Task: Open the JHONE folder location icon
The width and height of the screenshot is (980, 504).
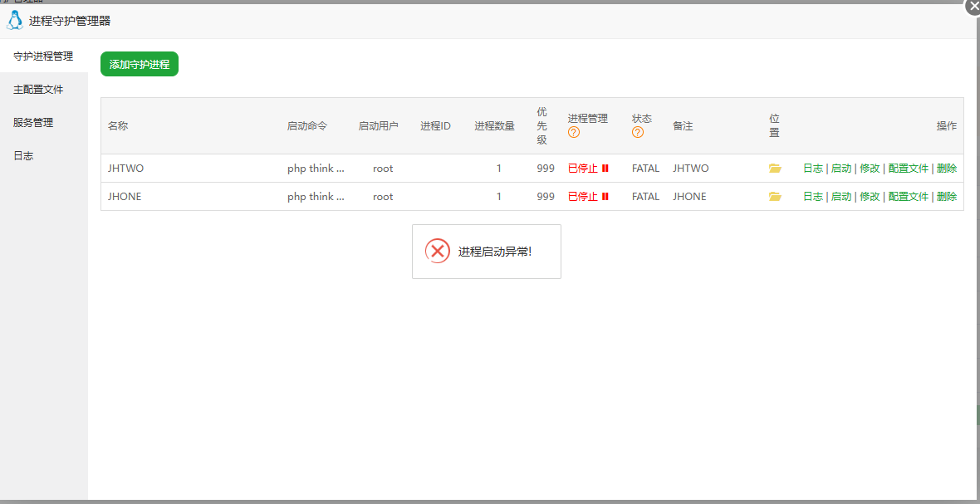Action: click(x=775, y=197)
